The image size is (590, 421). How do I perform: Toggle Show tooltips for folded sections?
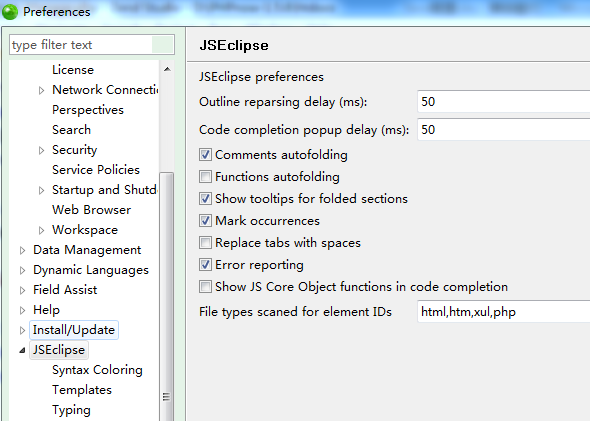pos(205,199)
